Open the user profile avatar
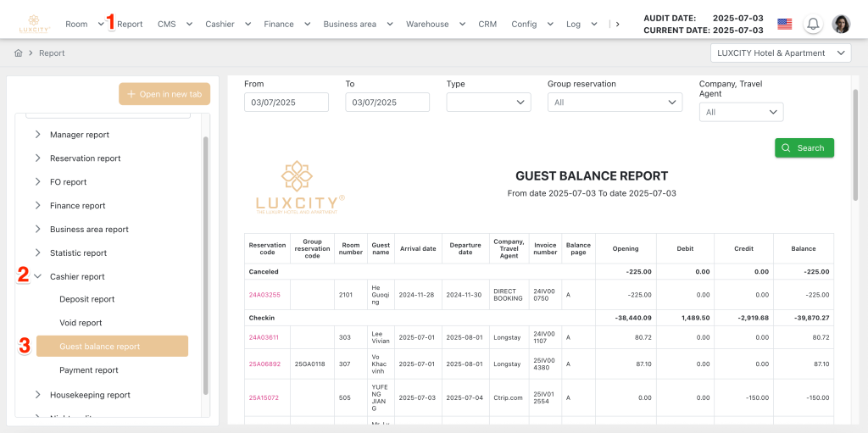 pos(841,24)
